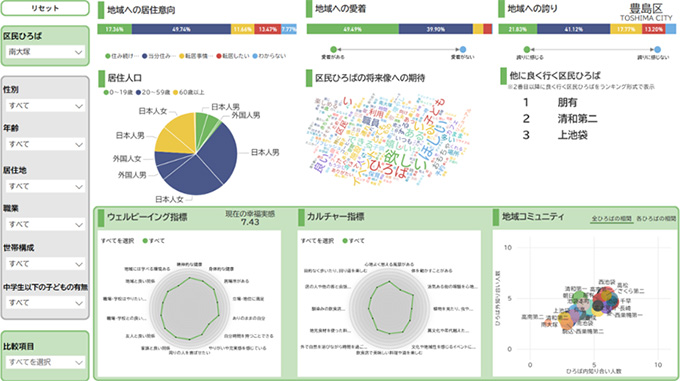The image size is (680, 381).
Task: Expand the 居住地 filter dropdown
Action: (45, 186)
